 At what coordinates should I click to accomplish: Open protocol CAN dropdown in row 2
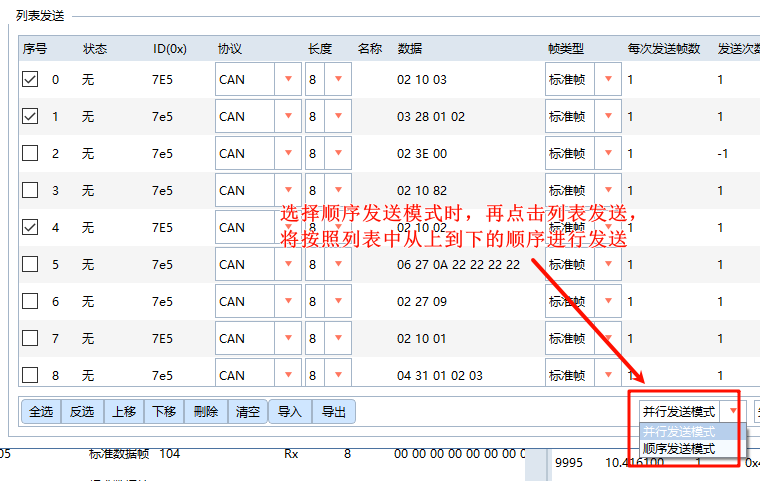288,153
